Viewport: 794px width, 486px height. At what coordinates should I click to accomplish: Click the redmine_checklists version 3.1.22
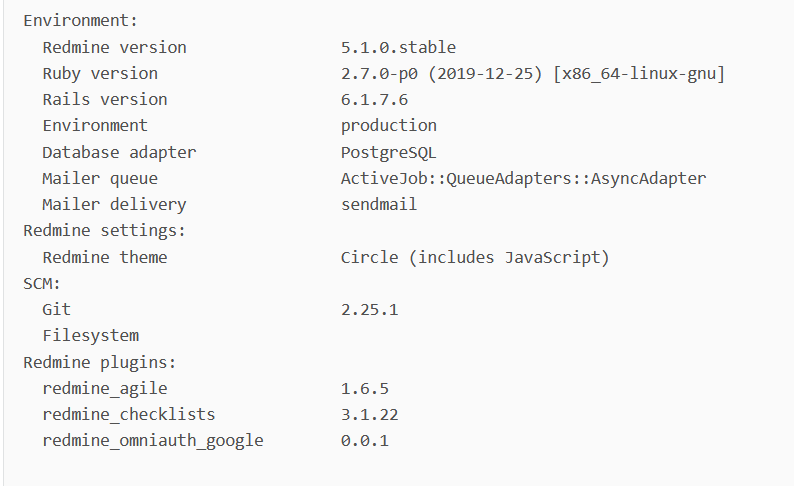point(370,415)
